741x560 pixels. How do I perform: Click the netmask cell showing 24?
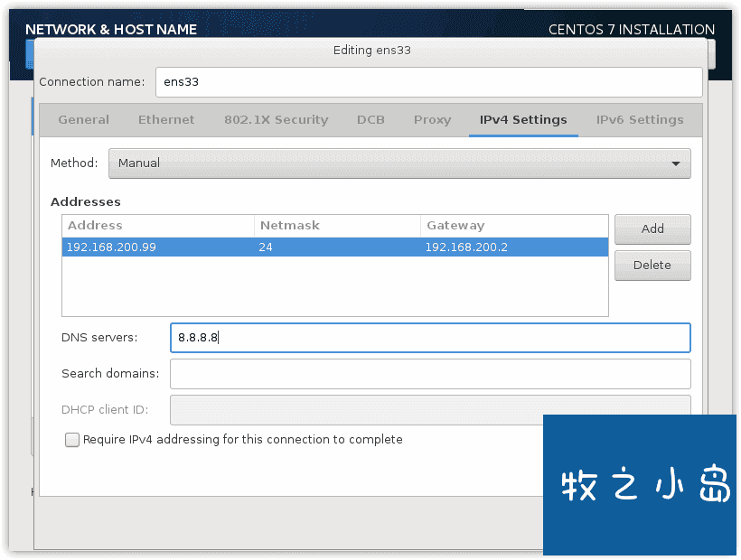(266, 247)
